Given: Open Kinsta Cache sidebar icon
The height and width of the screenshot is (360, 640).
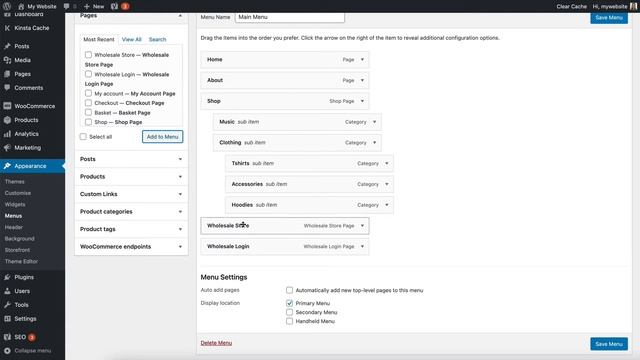Looking at the screenshot, I should point(7,28).
